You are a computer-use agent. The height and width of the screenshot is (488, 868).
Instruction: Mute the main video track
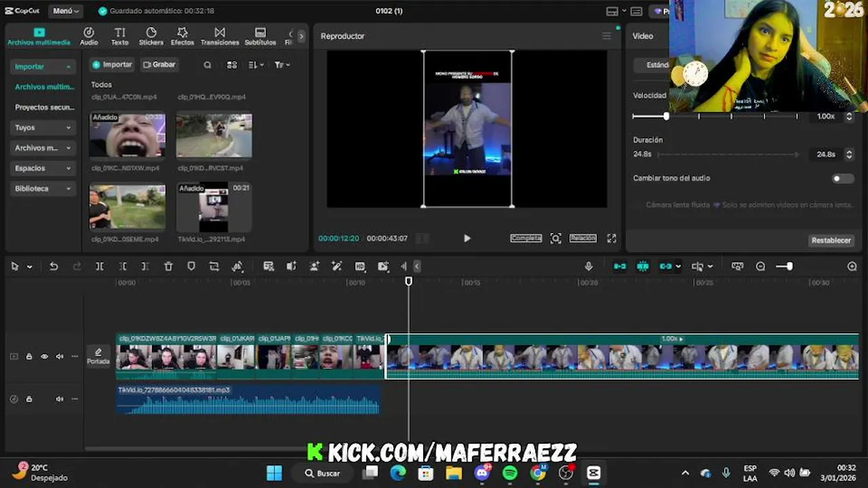[60, 357]
